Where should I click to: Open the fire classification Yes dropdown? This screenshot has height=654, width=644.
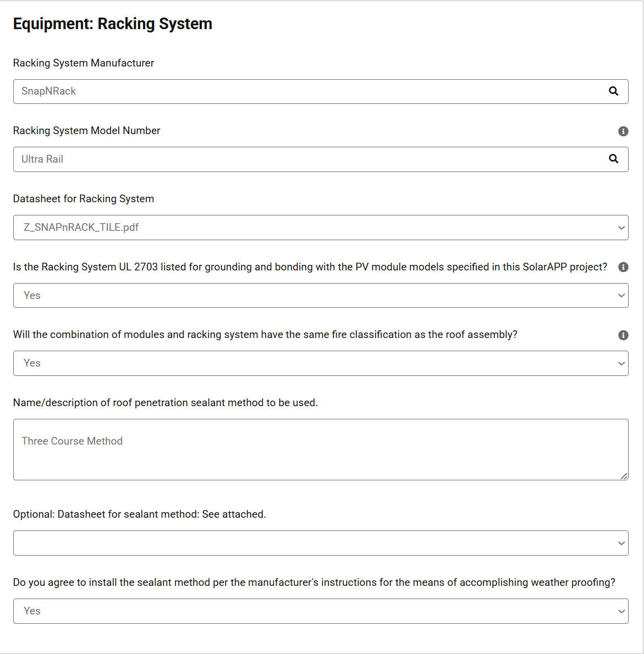click(321, 363)
